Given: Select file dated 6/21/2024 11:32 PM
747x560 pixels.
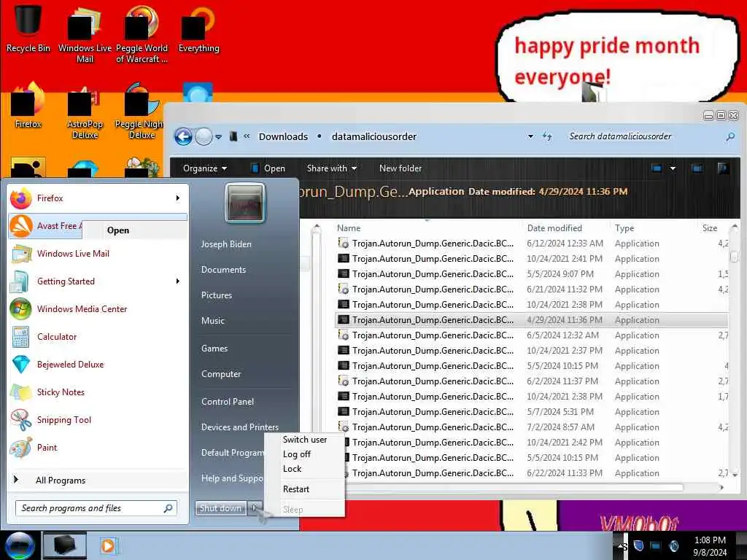Looking at the screenshot, I should coord(531,289).
